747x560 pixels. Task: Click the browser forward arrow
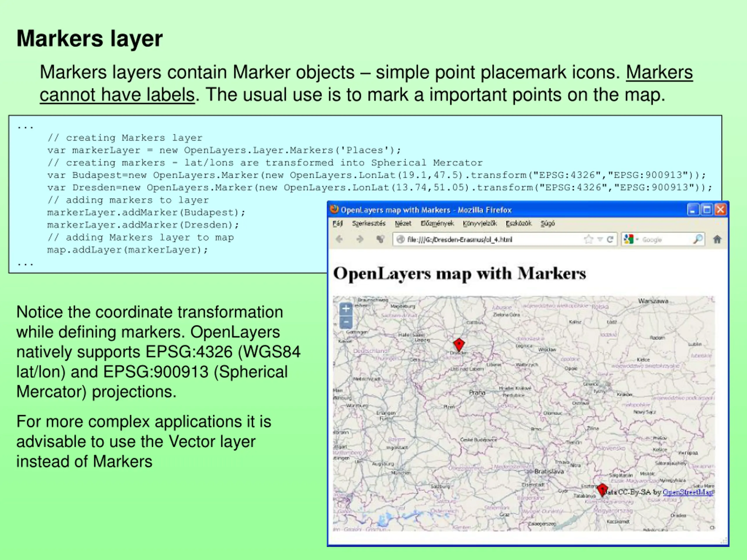[x=360, y=239]
